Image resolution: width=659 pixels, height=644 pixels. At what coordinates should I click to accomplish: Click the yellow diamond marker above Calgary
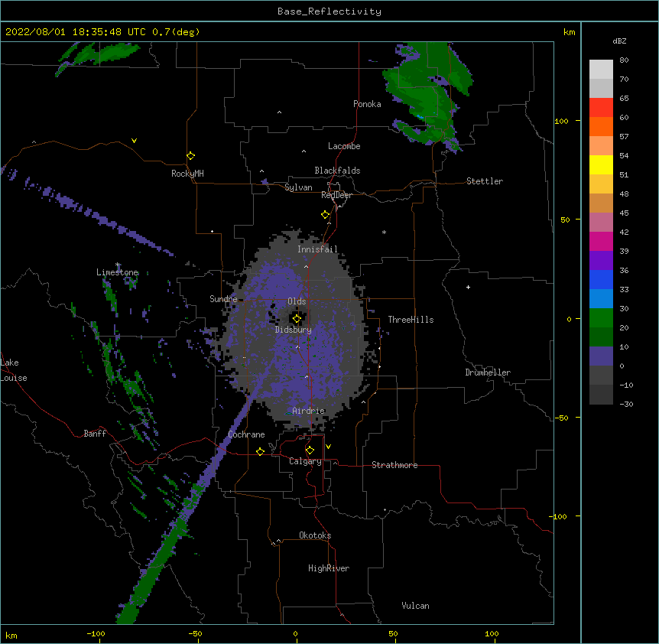(310, 450)
